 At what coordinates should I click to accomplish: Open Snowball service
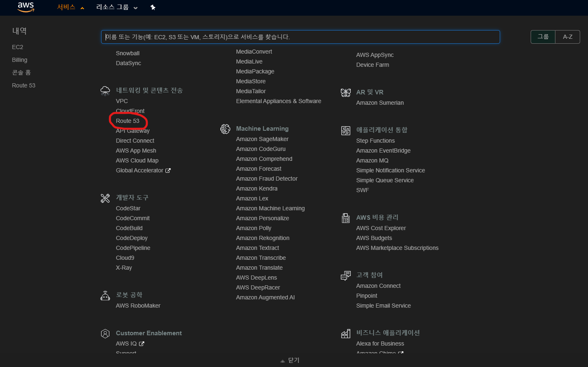pyautogui.click(x=128, y=53)
